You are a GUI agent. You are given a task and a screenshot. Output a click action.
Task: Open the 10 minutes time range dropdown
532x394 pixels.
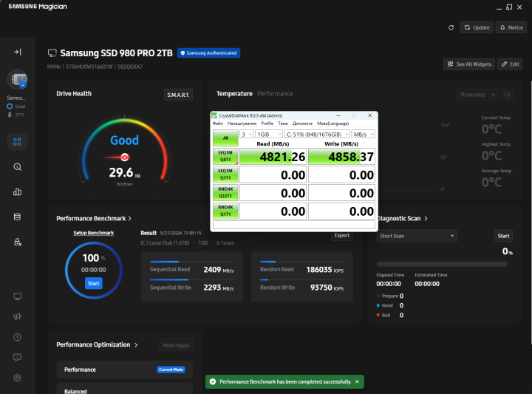[477, 95]
